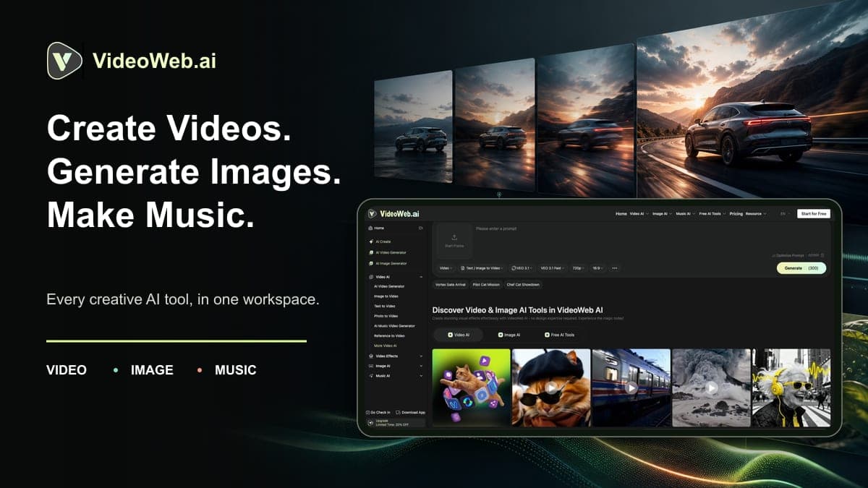
Task: Click the 'VIDEO' label text
Action: click(67, 370)
